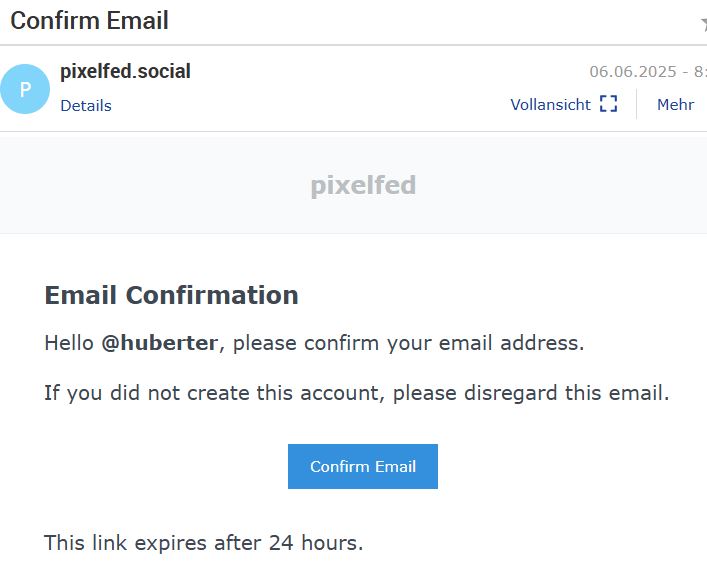Star this email with the star icon
The image size is (707, 583).
pyautogui.click(x=704, y=23)
